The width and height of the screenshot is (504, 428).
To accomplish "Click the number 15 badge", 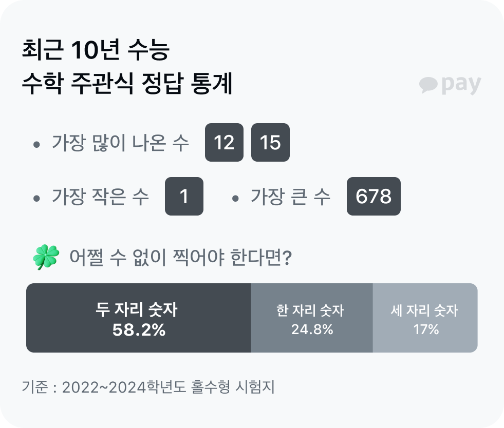I will (270, 143).
